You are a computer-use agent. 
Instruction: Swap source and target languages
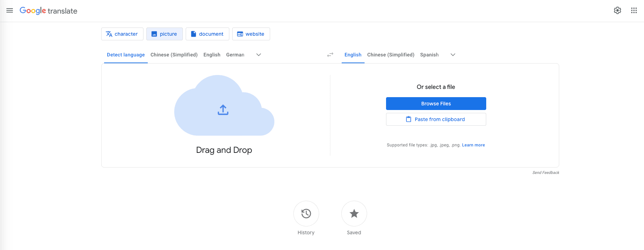[x=330, y=55]
